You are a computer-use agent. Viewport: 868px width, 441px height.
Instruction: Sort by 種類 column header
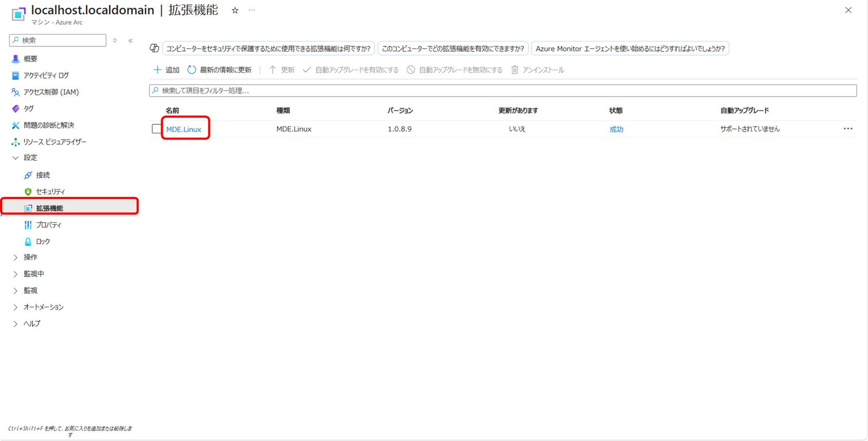[x=283, y=111]
